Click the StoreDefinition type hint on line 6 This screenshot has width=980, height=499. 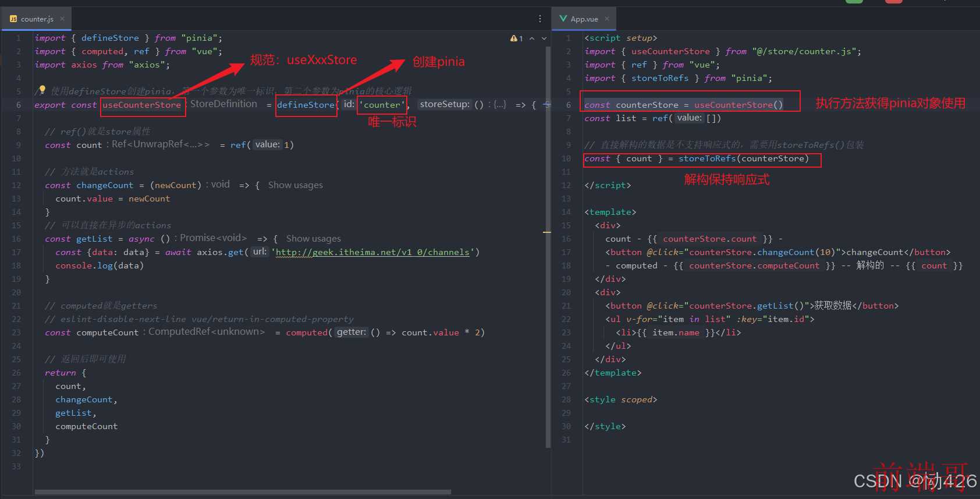tap(223, 104)
